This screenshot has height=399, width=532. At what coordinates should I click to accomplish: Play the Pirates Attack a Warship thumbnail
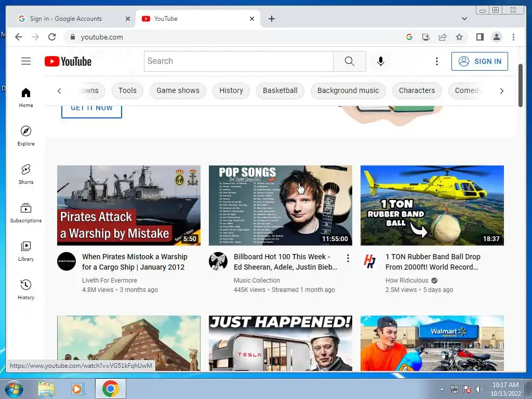(x=129, y=205)
